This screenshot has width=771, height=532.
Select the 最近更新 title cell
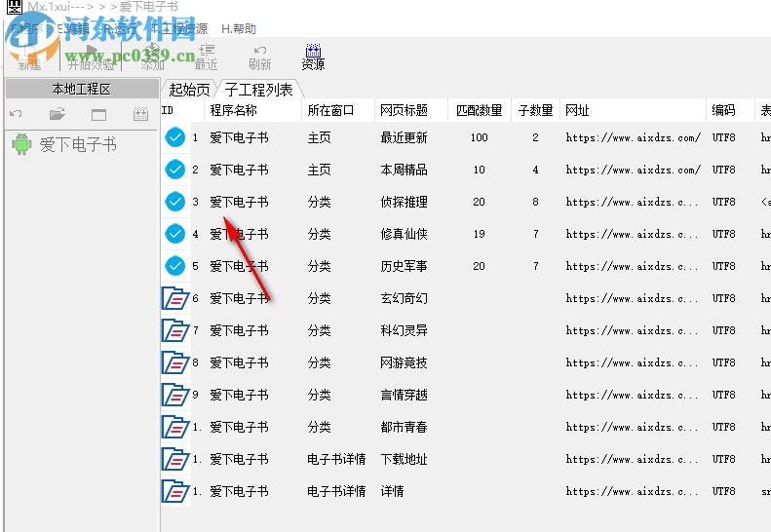point(404,137)
